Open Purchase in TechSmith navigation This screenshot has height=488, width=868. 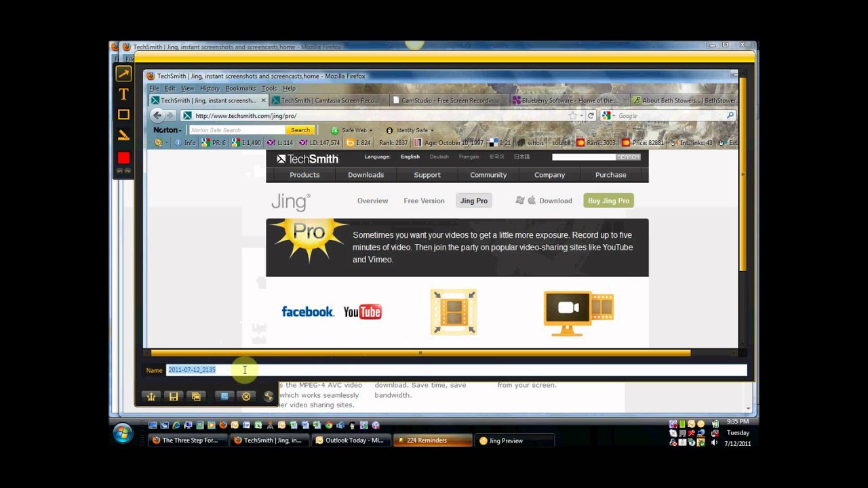[611, 175]
